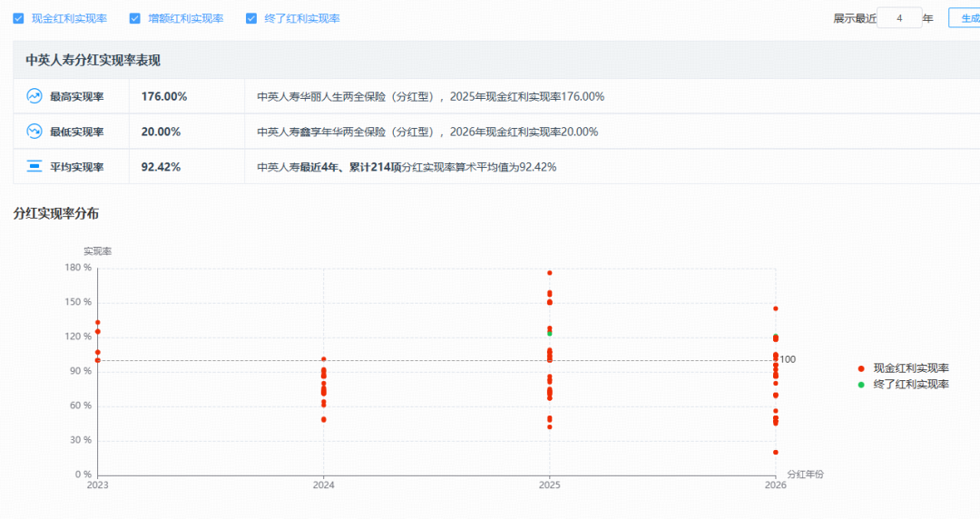Click the 100 reference line label
Viewport: 980px width, 519px height.
[x=789, y=359]
